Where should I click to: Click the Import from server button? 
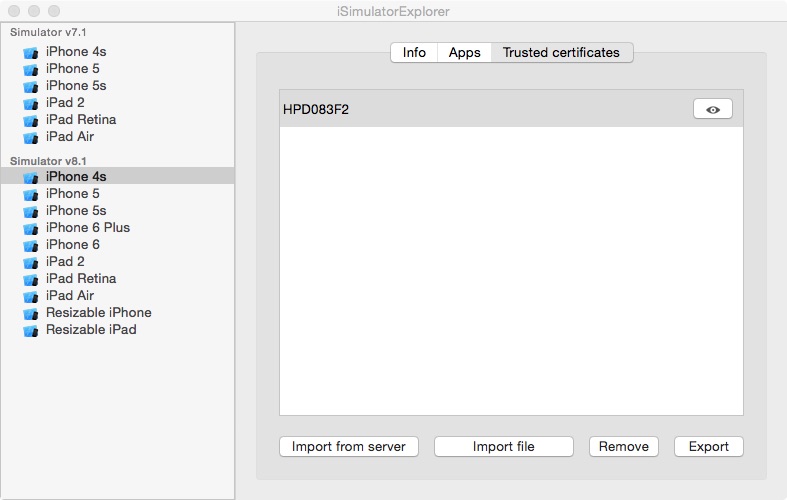[349, 446]
